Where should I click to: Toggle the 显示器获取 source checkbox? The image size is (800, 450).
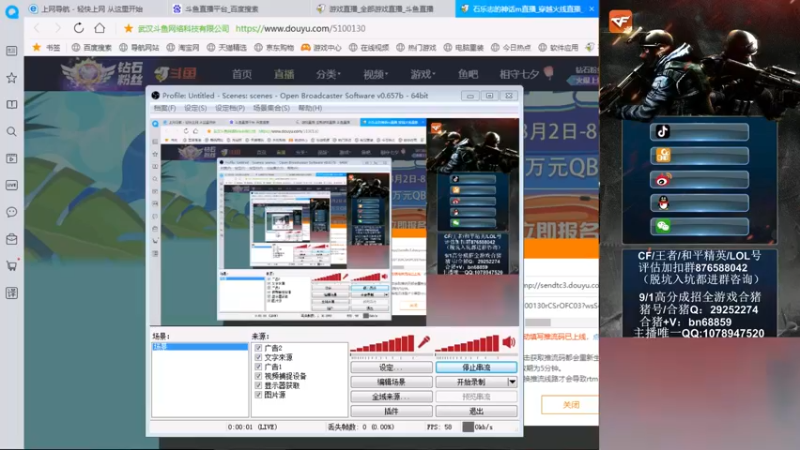coord(258,386)
